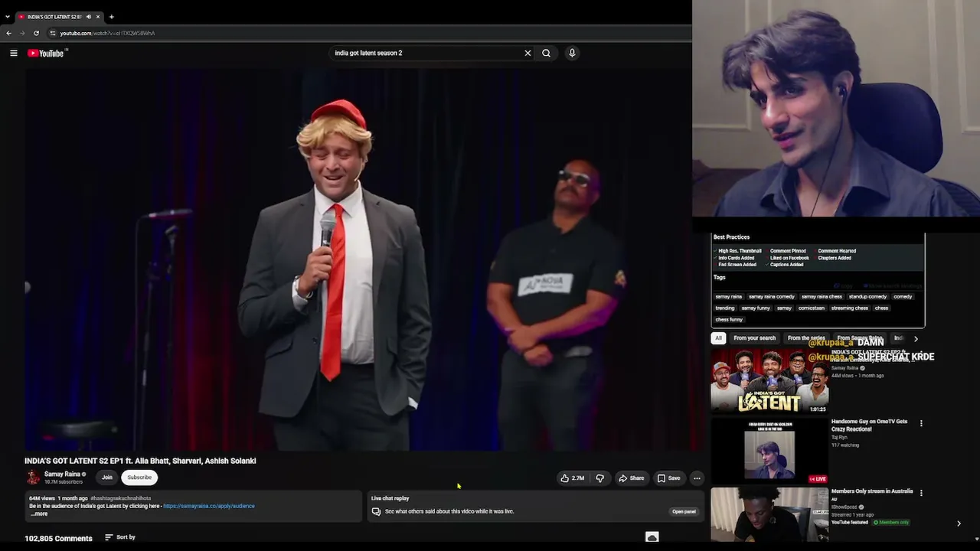Click the #hashtagsekuchnahihota hashtag
The width and height of the screenshot is (980, 551).
[120, 498]
